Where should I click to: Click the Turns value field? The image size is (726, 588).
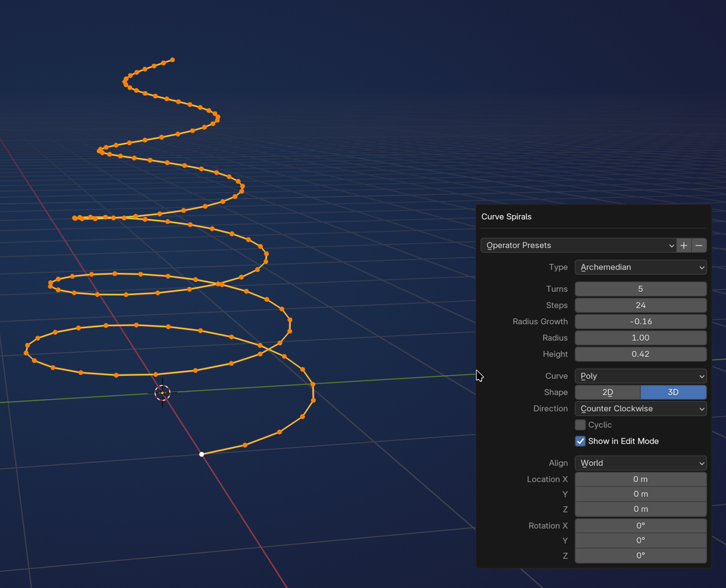[x=641, y=289]
